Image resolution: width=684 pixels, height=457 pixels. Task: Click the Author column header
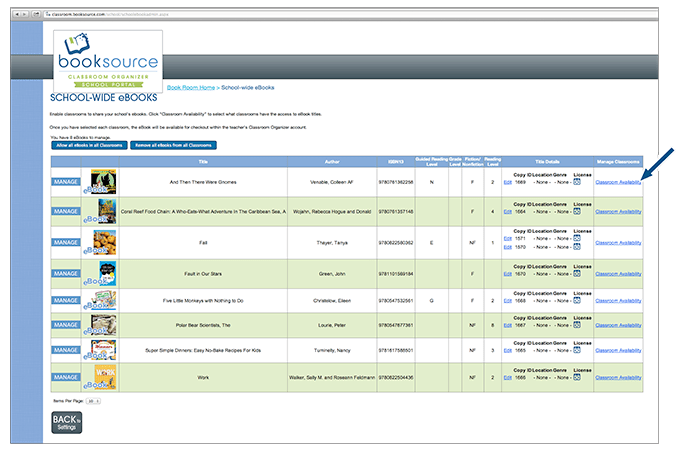[x=332, y=162]
